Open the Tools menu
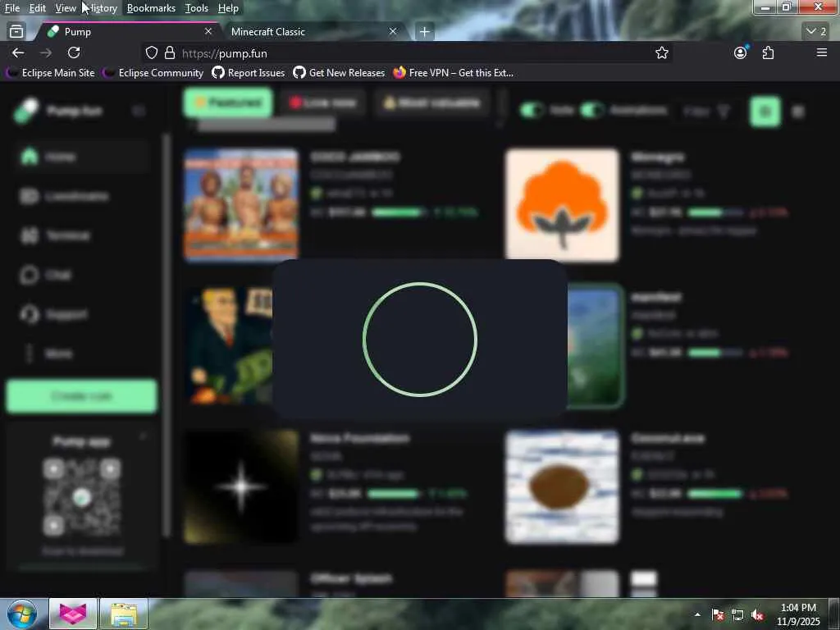Image resolution: width=840 pixels, height=630 pixels. tap(197, 8)
